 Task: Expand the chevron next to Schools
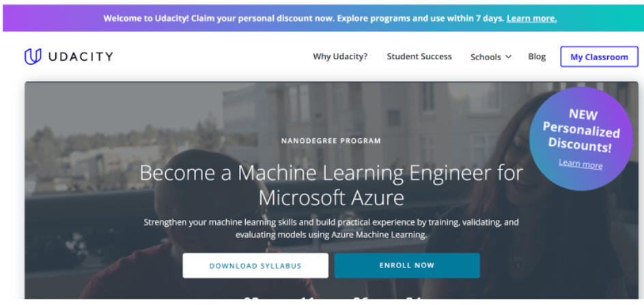(508, 57)
